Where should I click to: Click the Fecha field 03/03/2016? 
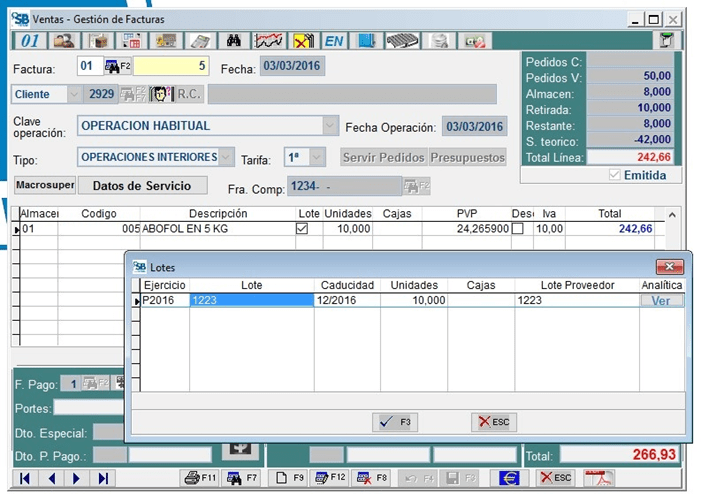292,66
